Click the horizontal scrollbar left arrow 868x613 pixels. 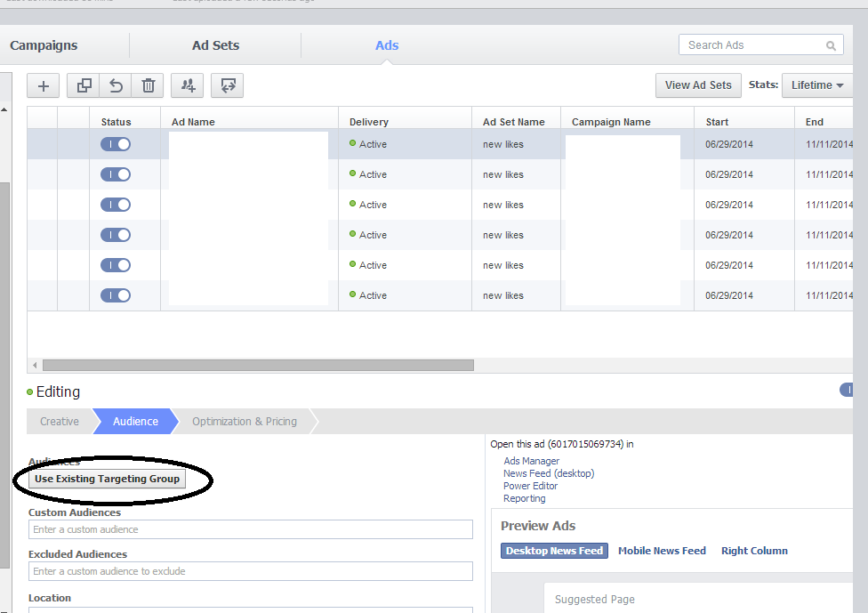coord(35,365)
